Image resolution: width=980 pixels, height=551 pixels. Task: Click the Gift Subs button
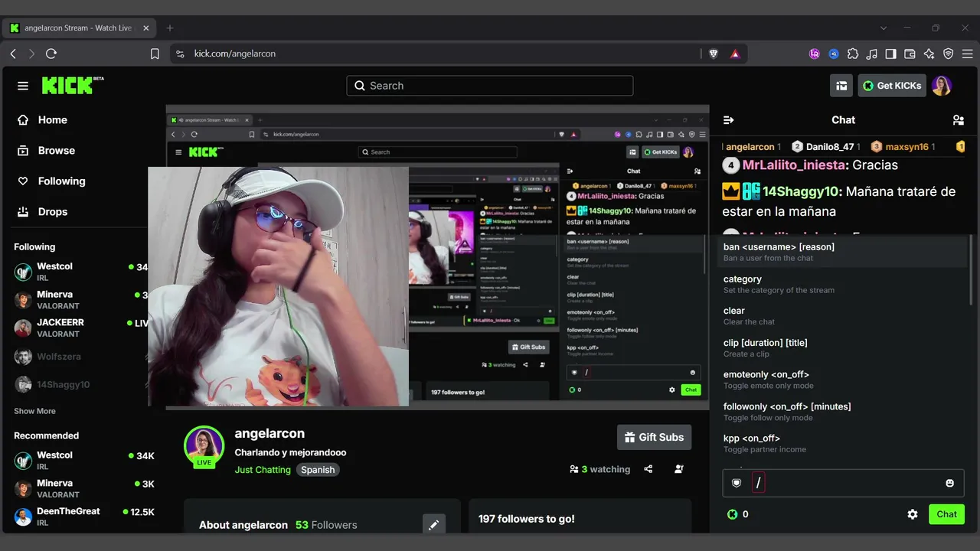pos(655,437)
